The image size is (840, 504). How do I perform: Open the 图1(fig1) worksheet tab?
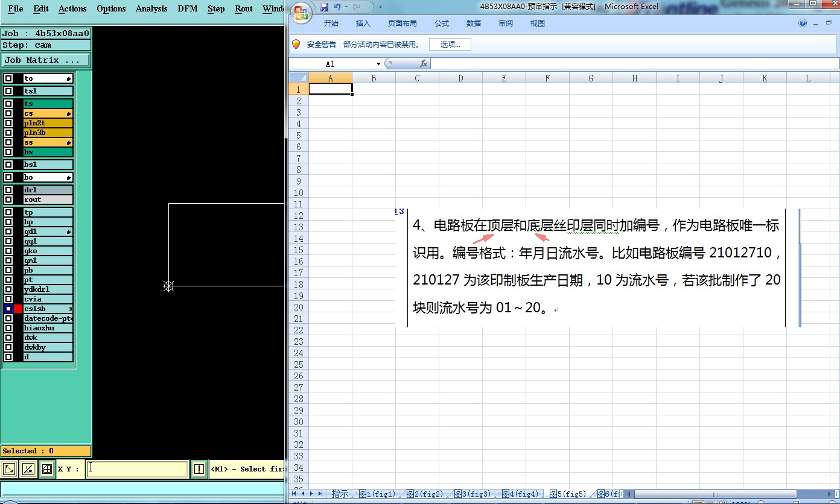coord(377,494)
